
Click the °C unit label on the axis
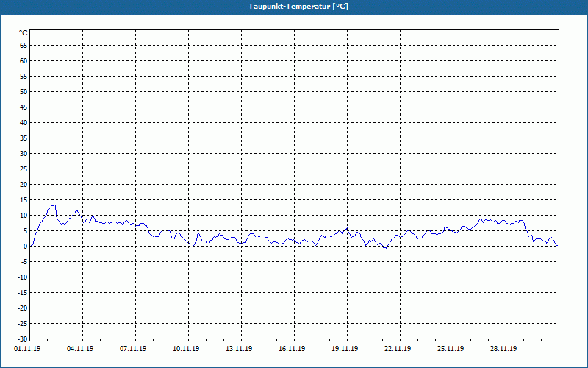24,33
